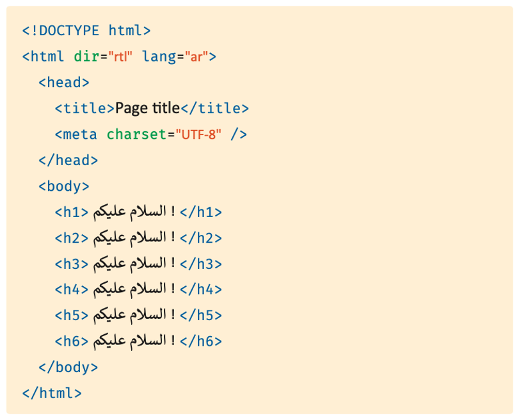Screen dimensions: 521x420
Task: Click the closing title tag
Action: [214, 108]
